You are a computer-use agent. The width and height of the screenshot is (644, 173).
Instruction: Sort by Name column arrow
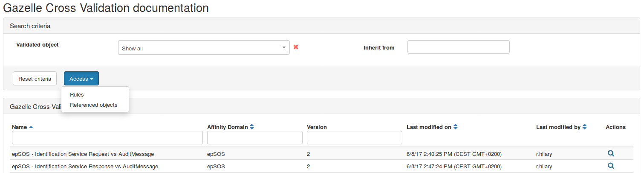coord(31,127)
